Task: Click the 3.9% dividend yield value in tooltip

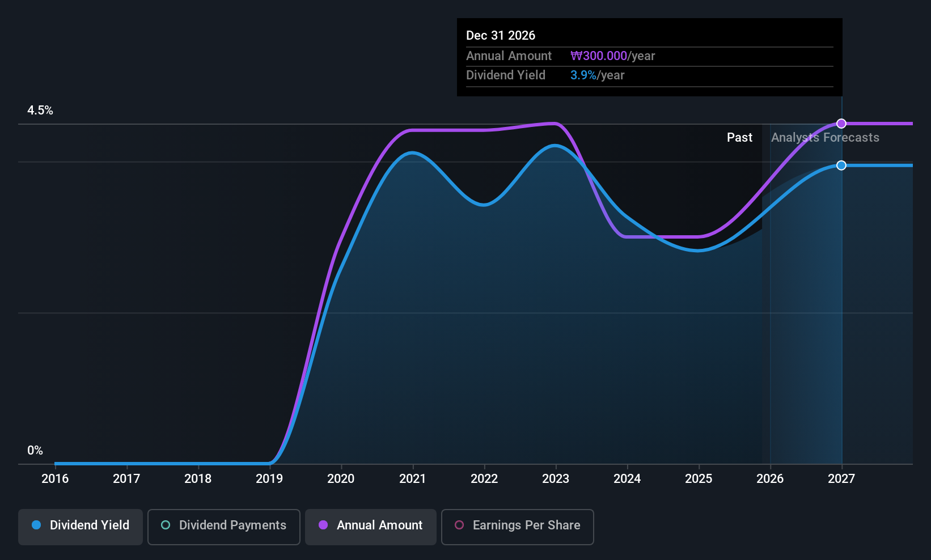Action: coord(583,75)
